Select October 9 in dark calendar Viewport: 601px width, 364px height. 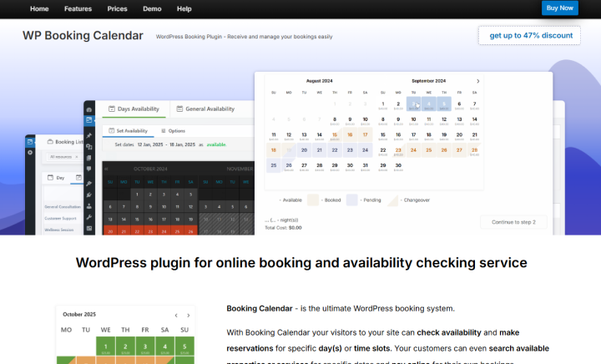[150, 206]
